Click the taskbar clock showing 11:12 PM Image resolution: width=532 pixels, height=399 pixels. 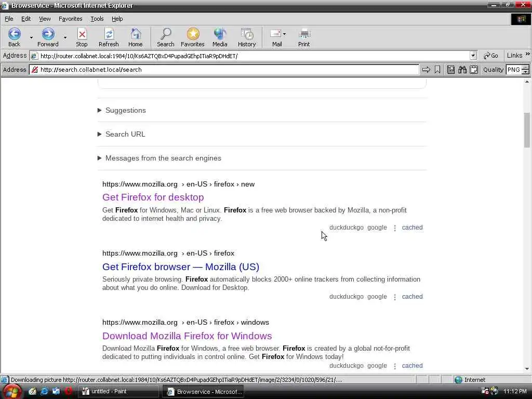515,392
